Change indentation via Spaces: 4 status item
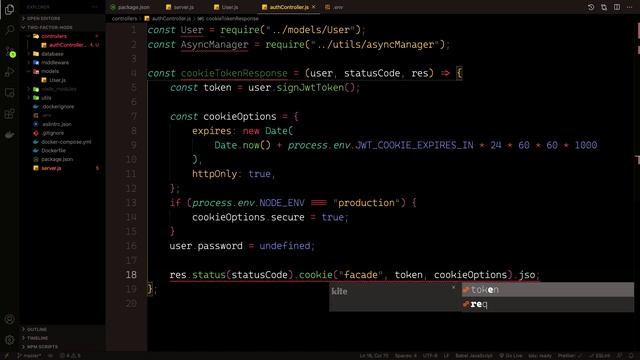 [x=405, y=356]
